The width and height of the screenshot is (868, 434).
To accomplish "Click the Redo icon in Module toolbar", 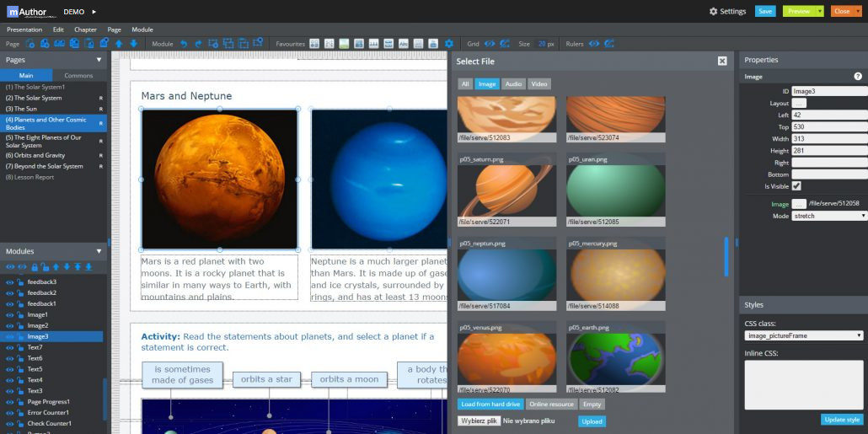I will tap(199, 44).
